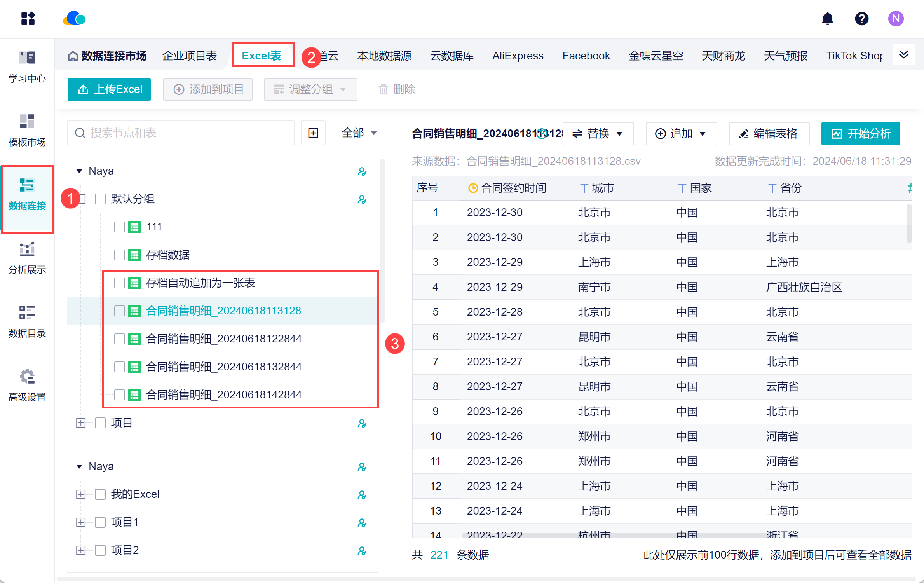924x583 pixels.
Task: Click the help question mark icon
Action: coord(861,18)
